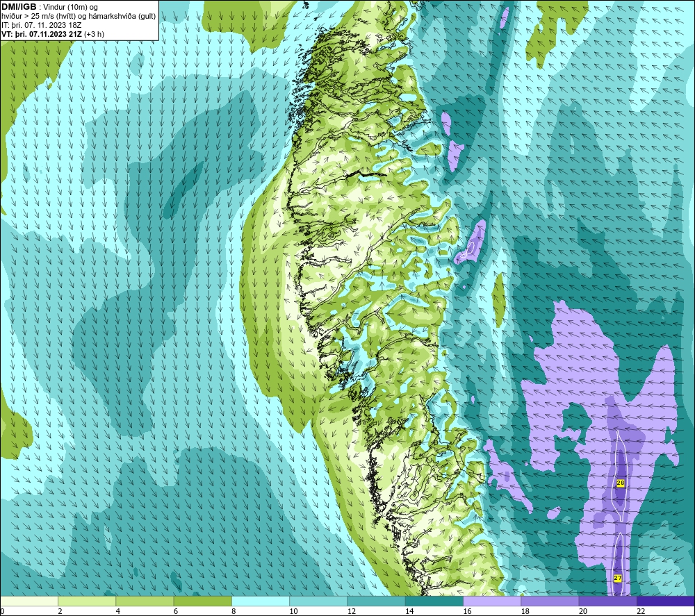Select the dark indigo swatch above 22
The width and height of the screenshot is (695, 616).
(x=666, y=601)
